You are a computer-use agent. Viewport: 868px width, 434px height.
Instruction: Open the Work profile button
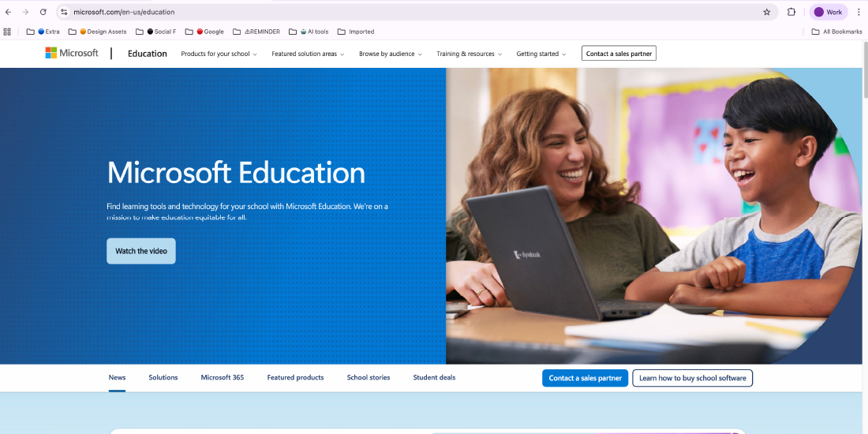point(829,12)
